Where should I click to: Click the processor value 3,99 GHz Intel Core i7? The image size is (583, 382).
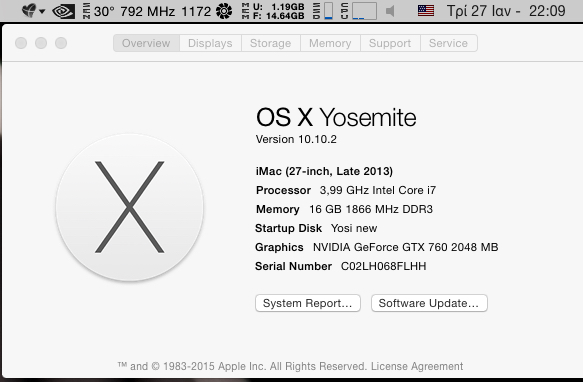pos(378,190)
